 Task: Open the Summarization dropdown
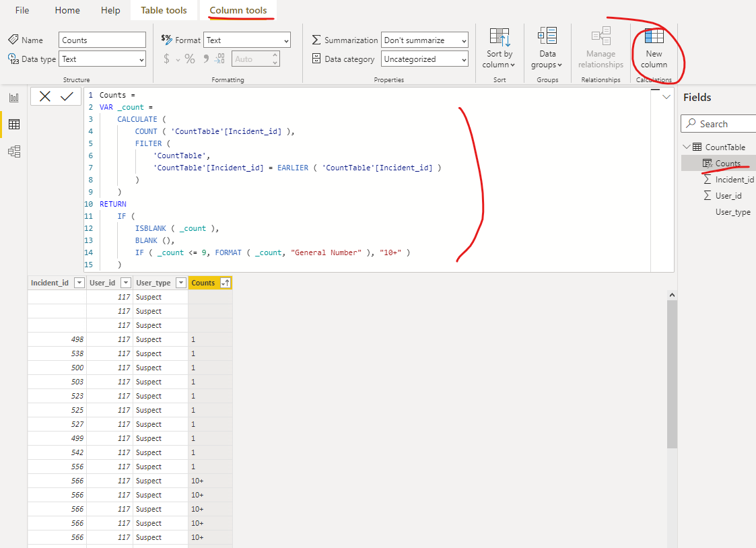pyautogui.click(x=425, y=40)
